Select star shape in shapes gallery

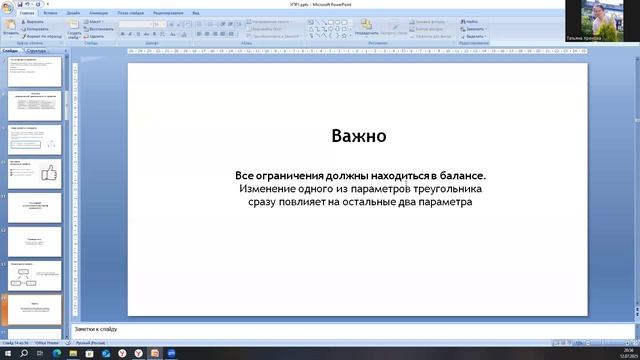(x=344, y=36)
